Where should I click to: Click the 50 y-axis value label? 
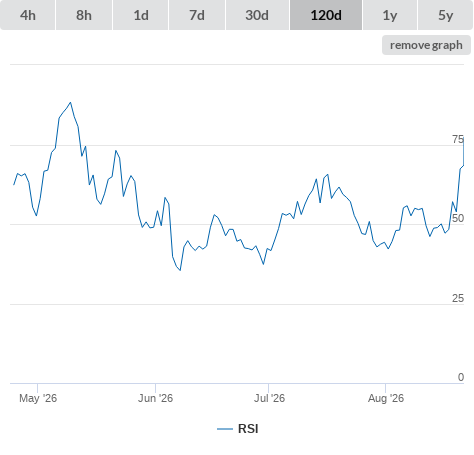coord(458,218)
